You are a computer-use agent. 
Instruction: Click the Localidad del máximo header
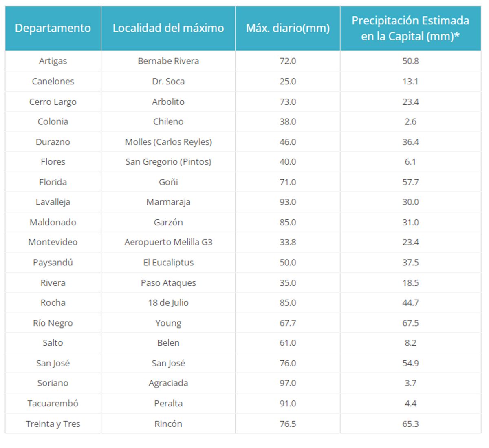click(168, 28)
